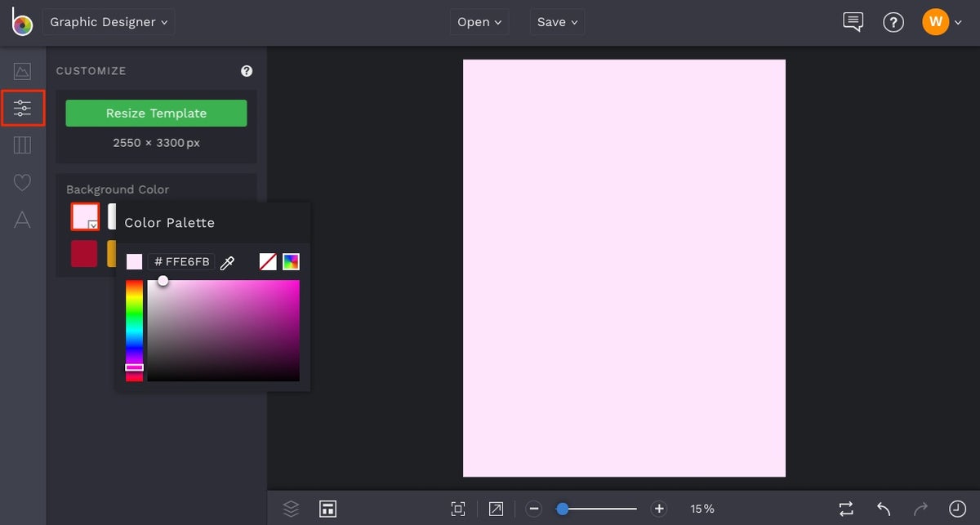Open the Favorites heart panel
Screen dimensions: 980x525
pyautogui.click(x=22, y=182)
